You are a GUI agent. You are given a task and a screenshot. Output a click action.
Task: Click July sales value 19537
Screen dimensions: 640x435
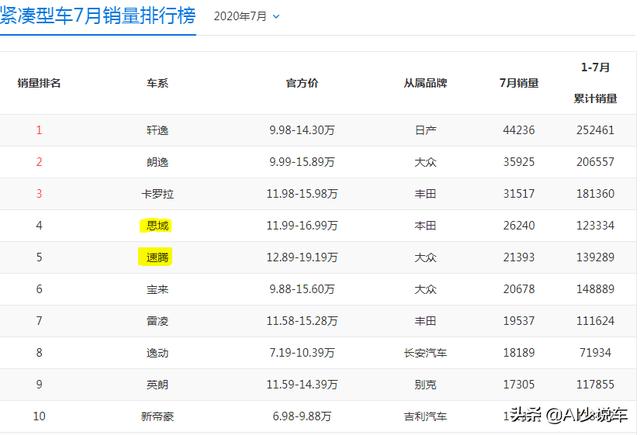coord(519,321)
